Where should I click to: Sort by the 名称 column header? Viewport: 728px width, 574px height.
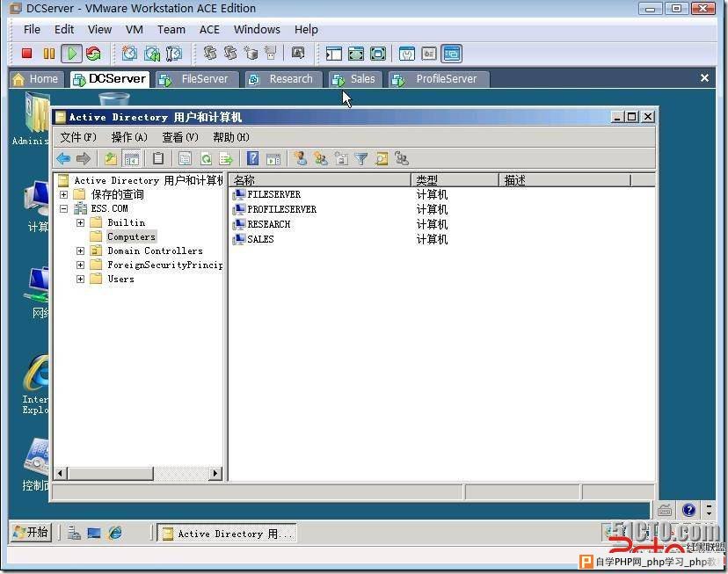pyautogui.click(x=320, y=180)
